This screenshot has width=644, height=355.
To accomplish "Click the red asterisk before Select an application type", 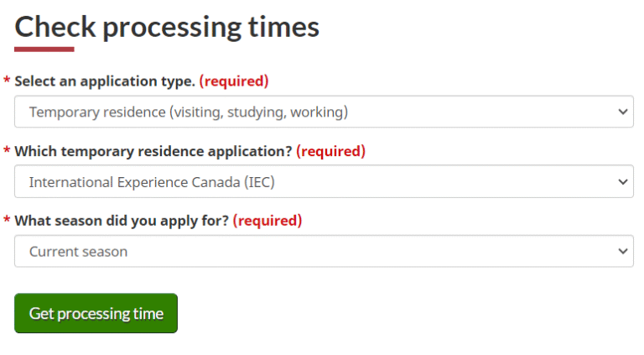I will [x=8, y=81].
